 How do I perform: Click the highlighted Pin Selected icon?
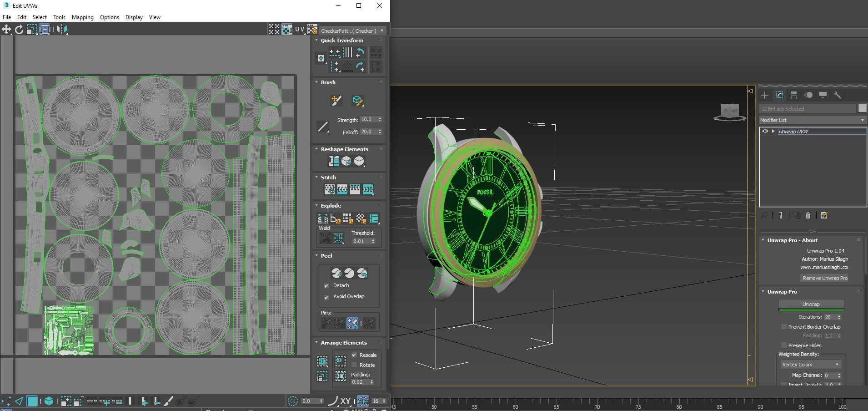[352, 323]
